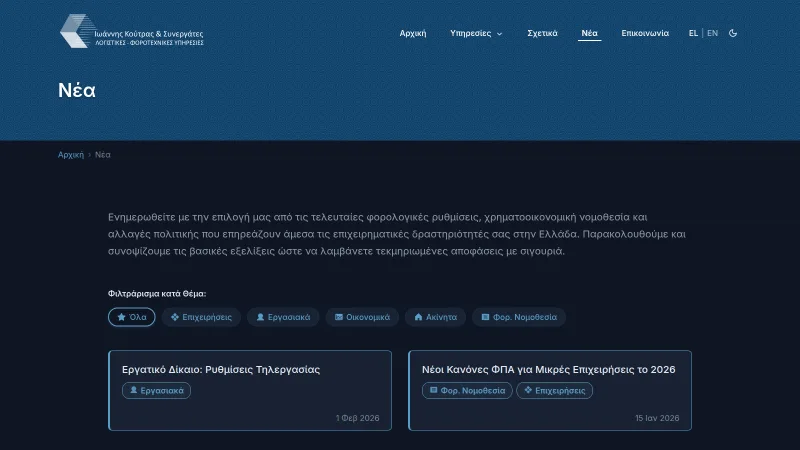This screenshot has width=800, height=450.
Task: Click the Νέα breadcrumb current item
Action: tap(103, 155)
